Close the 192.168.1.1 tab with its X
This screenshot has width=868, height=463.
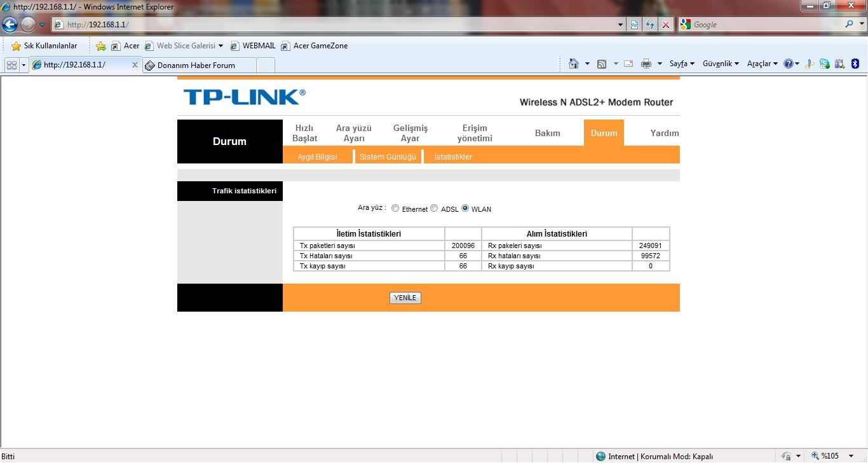(135, 65)
